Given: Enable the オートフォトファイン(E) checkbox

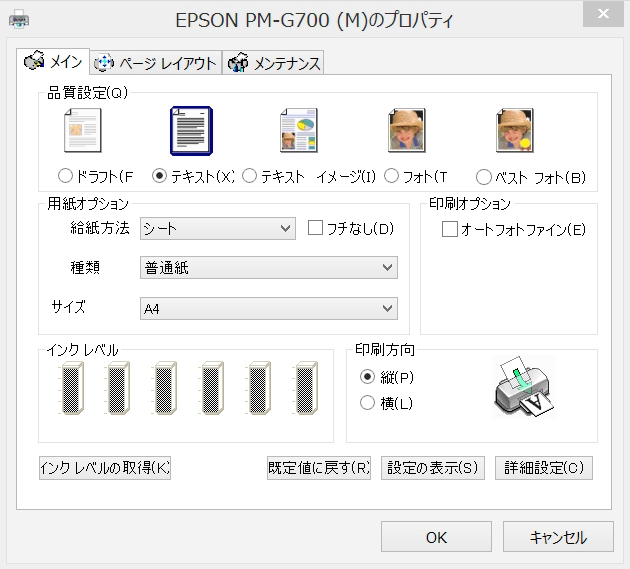Looking at the screenshot, I should point(450,229).
